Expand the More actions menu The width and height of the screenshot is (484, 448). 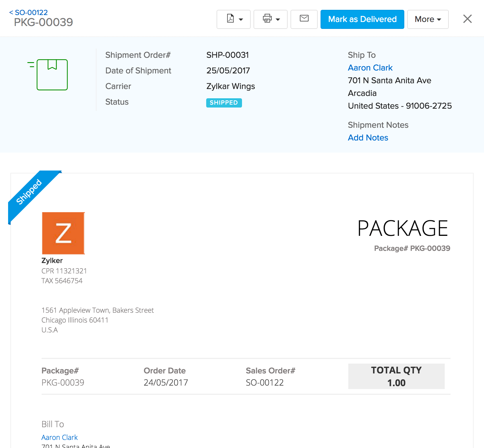click(x=427, y=19)
